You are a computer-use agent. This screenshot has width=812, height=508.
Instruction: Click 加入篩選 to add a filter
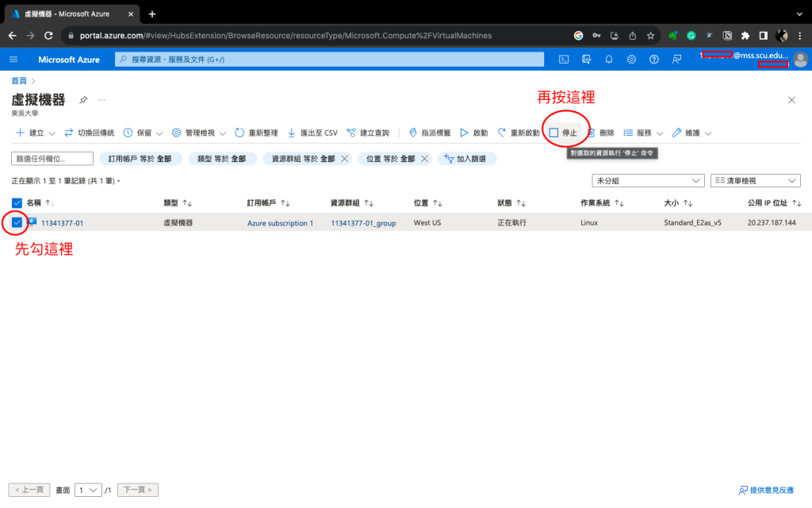pyautogui.click(x=466, y=159)
